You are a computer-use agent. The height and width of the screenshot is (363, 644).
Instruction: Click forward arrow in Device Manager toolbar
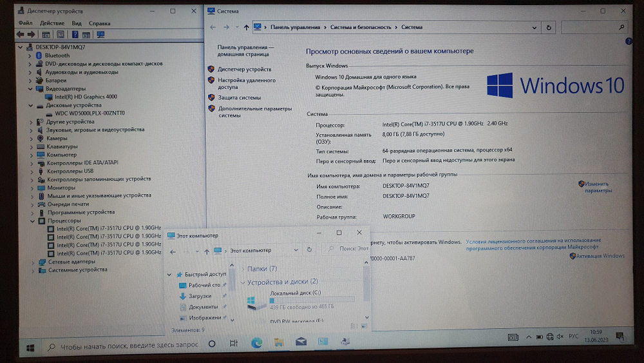click(31, 35)
